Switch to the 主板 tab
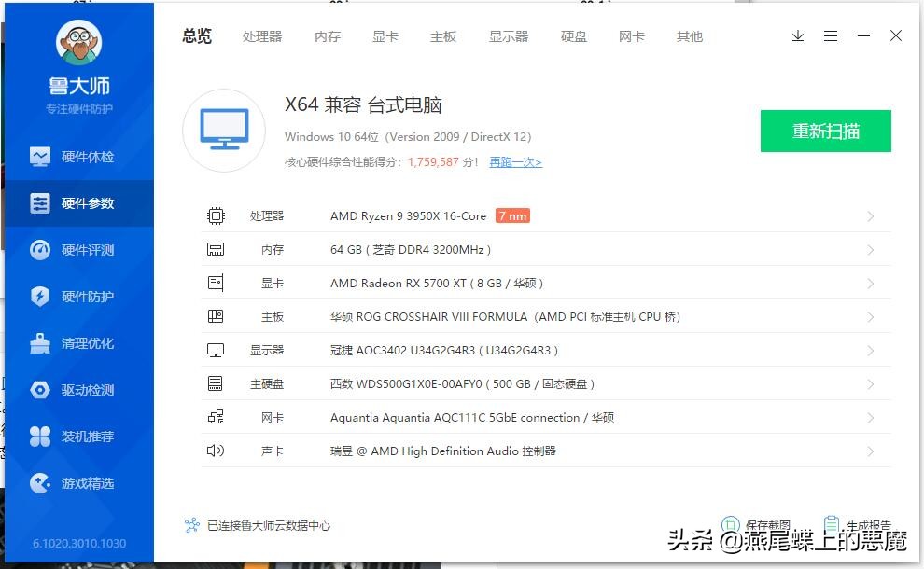Screen dimensions: 924x569 pyautogui.click(x=443, y=36)
